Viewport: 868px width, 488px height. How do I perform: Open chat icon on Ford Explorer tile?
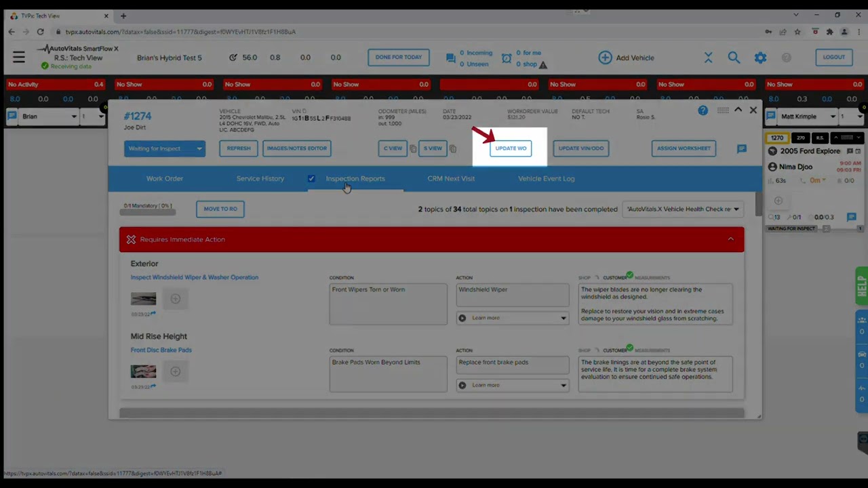pyautogui.click(x=851, y=218)
